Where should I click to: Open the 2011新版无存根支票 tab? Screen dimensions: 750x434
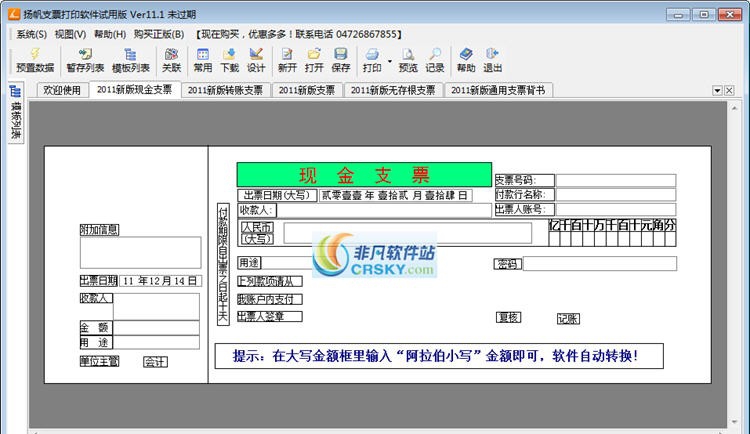393,90
